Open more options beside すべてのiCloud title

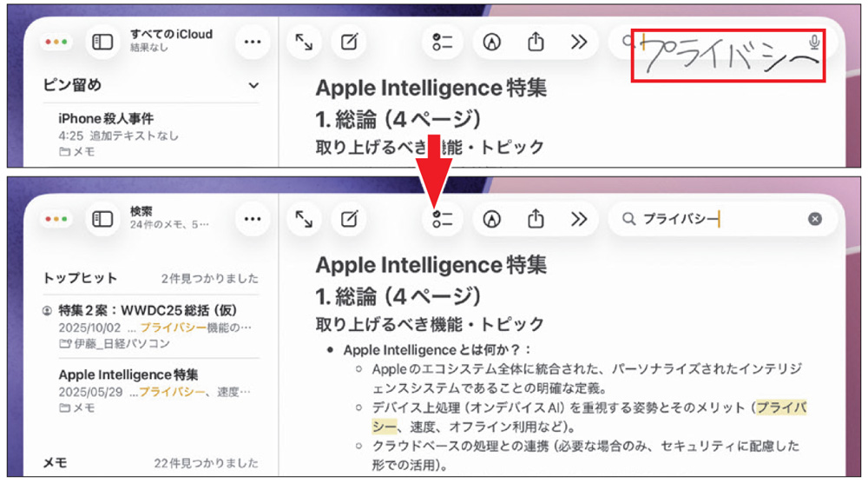pos(253,42)
